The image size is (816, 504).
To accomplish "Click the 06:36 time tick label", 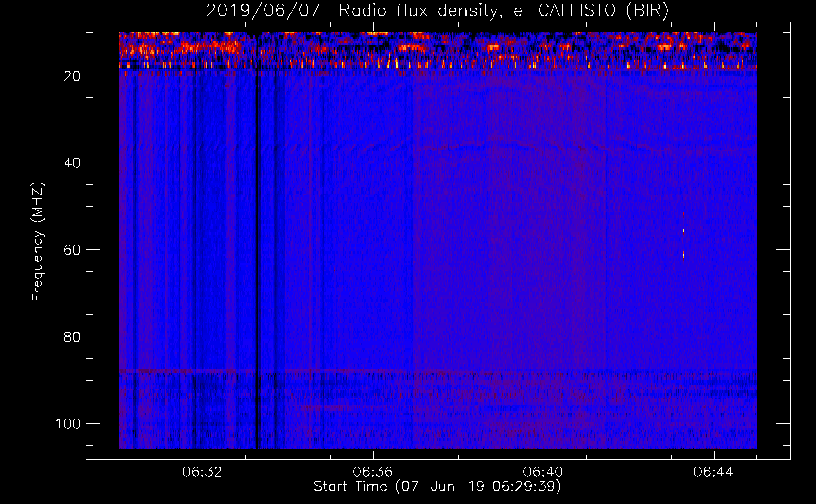I will [373, 472].
